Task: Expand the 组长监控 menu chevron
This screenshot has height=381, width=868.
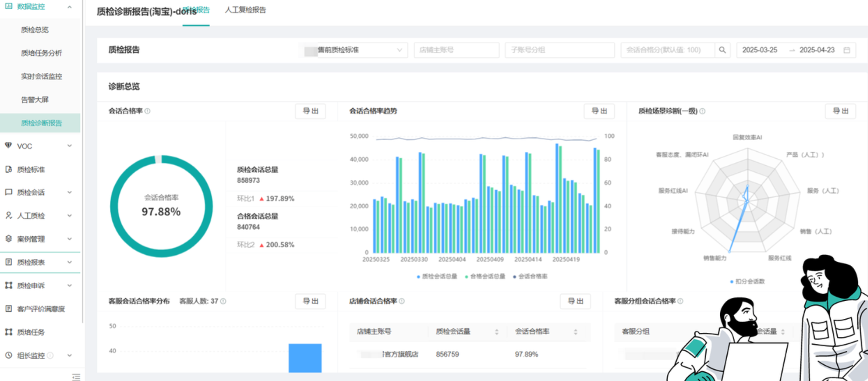Action: point(70,355)
